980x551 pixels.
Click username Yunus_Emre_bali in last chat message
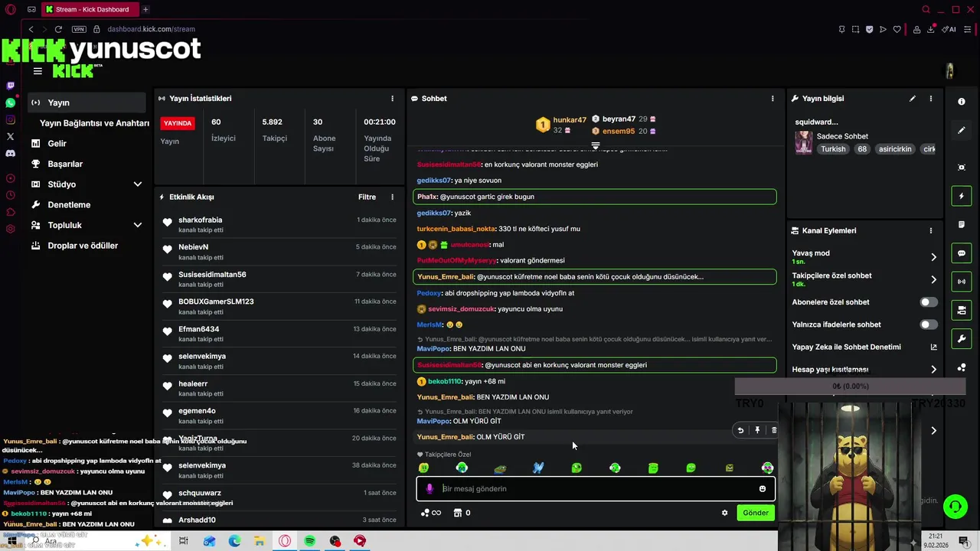pyautogui.click(x=445, y=437)
